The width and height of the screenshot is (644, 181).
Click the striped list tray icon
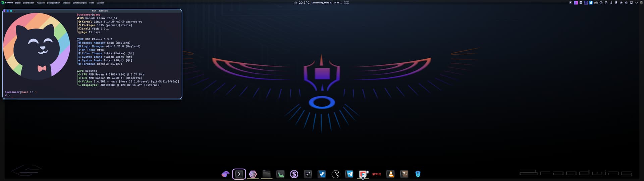[x=581, y=3]
